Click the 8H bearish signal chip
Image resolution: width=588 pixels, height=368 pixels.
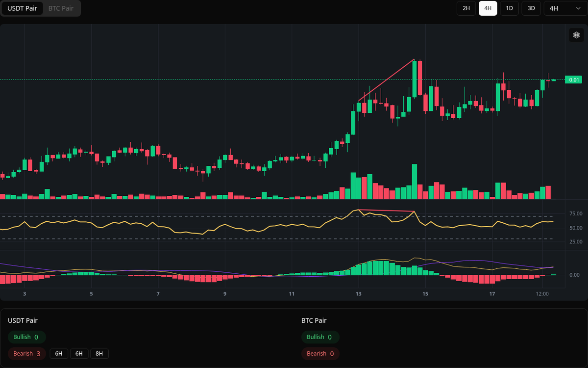(99, 353)
